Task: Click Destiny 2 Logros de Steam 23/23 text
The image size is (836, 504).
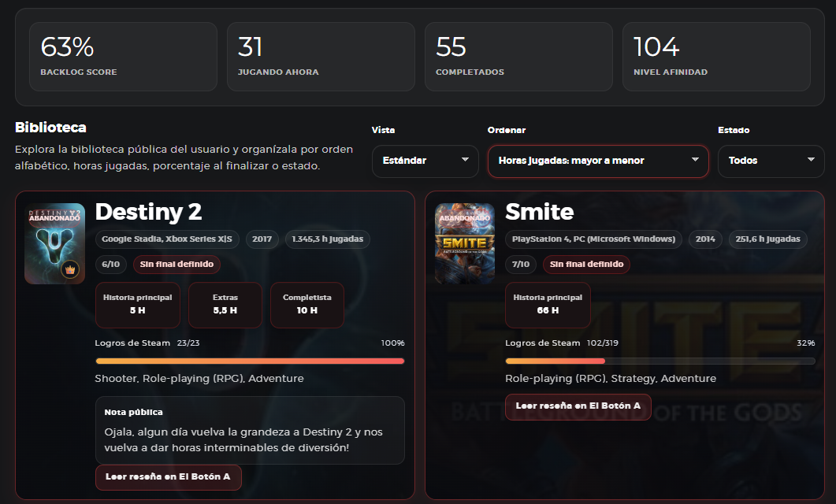Action: click(147, 343)
